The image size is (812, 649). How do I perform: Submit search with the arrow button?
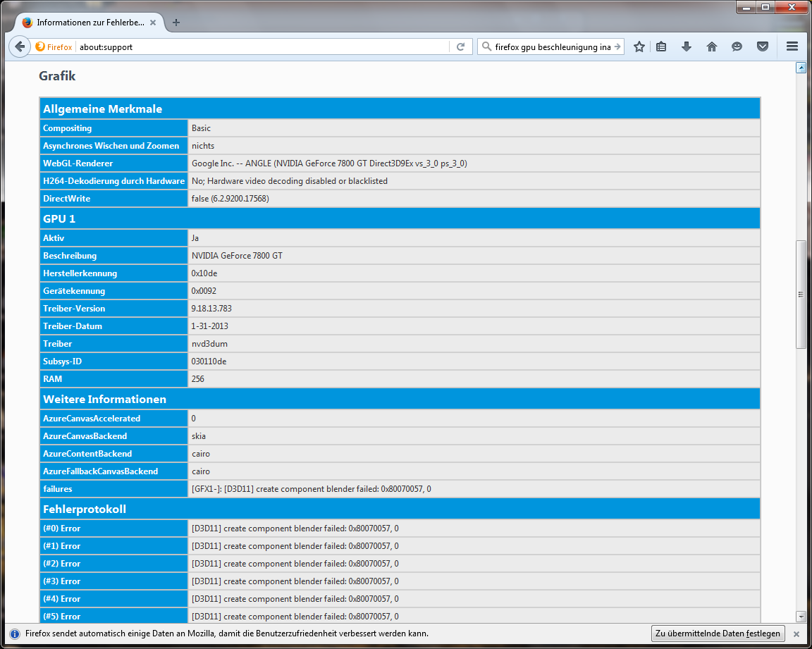pyautogui.click(x=617, y=47)
